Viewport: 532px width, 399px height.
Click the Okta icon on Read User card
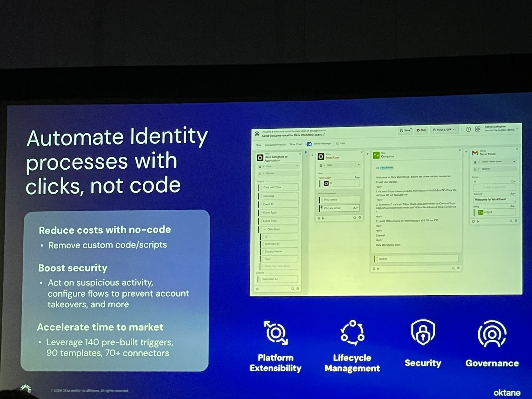pyautogui.click(x=321, y=156)
